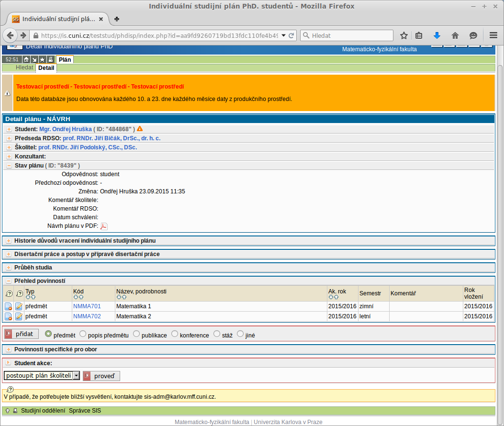
Task: Open prof. Jiří Podolský link
Action: [88, 147]
